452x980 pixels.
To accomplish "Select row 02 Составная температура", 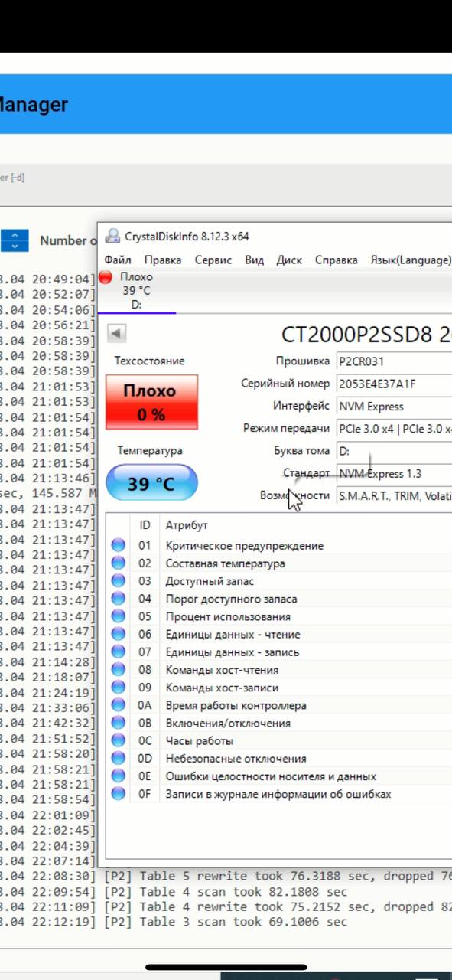I will 279,563.
